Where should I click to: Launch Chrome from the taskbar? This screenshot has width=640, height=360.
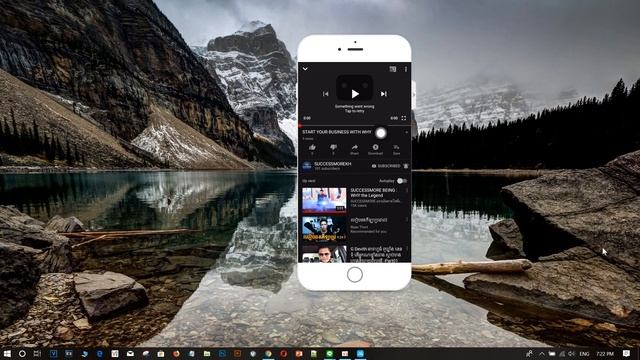[268, 353]
